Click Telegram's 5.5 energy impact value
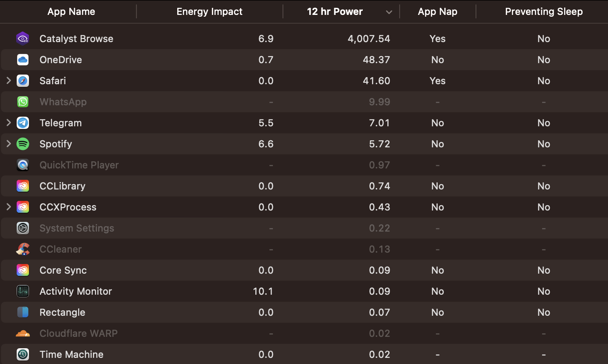This screenshot has height=364, width=608. click(266, 123)
